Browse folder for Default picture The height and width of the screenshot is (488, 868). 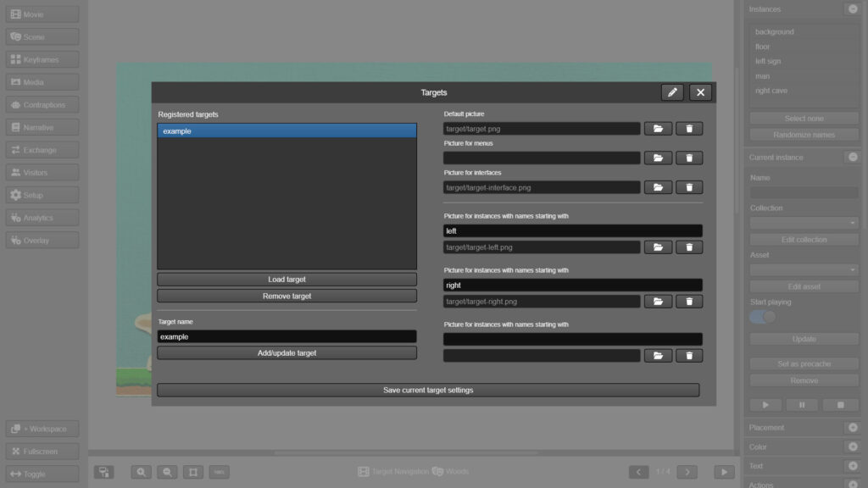[x=658, y=129]
